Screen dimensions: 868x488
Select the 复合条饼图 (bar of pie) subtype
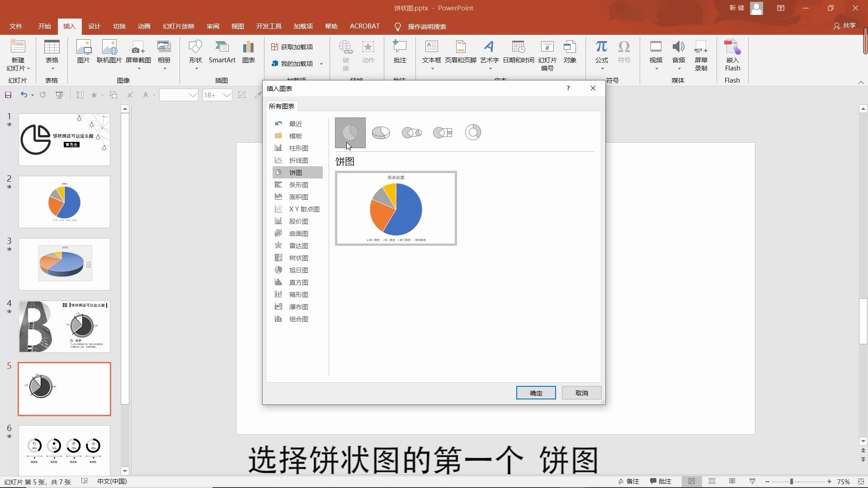pyautogui.click(x=442, y=132)
